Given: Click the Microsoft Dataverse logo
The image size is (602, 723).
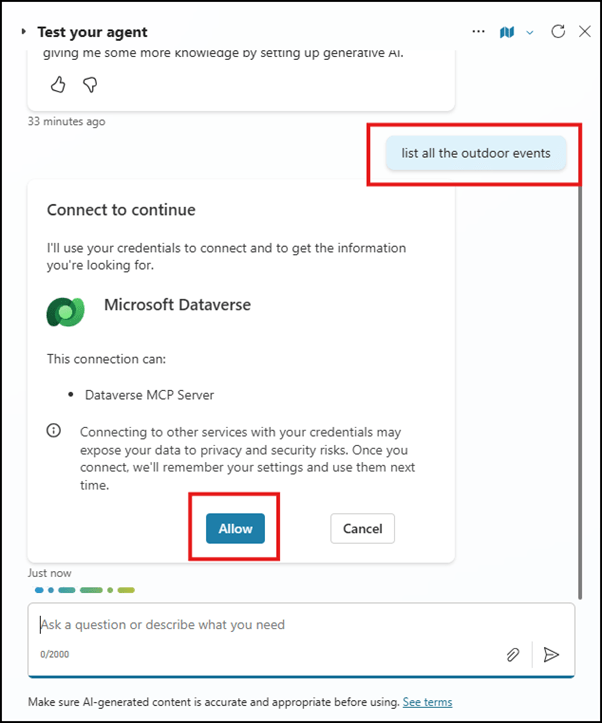Looking at the screenshot, I should point(66,311).
